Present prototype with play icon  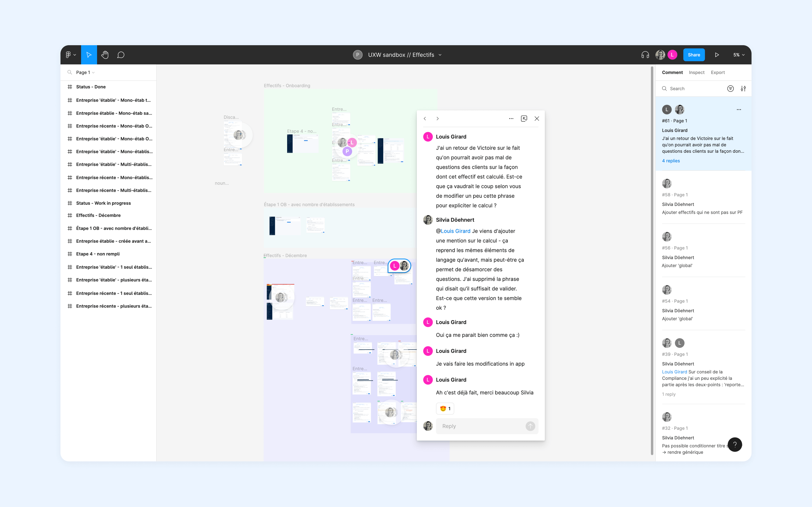(x=717, y=55)
